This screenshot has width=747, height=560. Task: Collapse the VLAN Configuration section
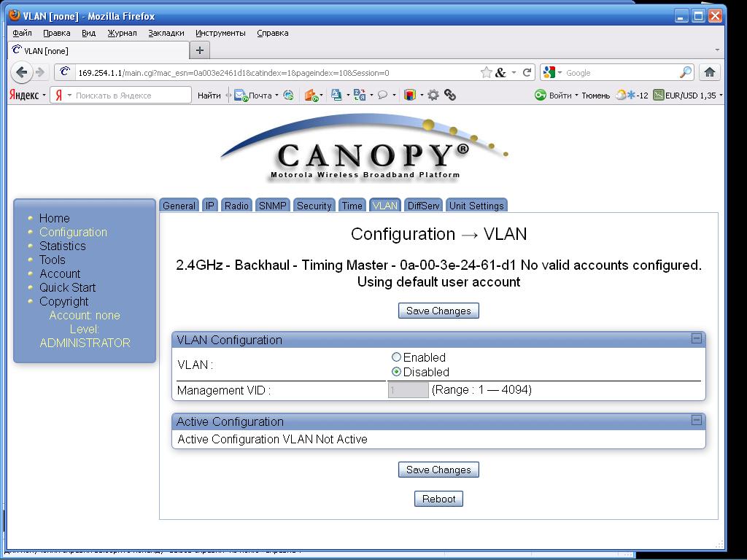pyautogui.click(x=697, y=338)
